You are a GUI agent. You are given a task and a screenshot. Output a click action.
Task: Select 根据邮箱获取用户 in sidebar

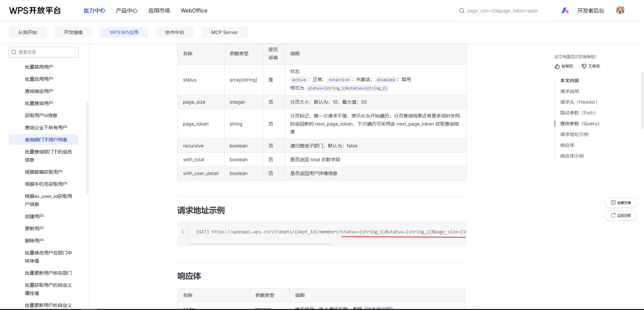click(x=43, y=172)
